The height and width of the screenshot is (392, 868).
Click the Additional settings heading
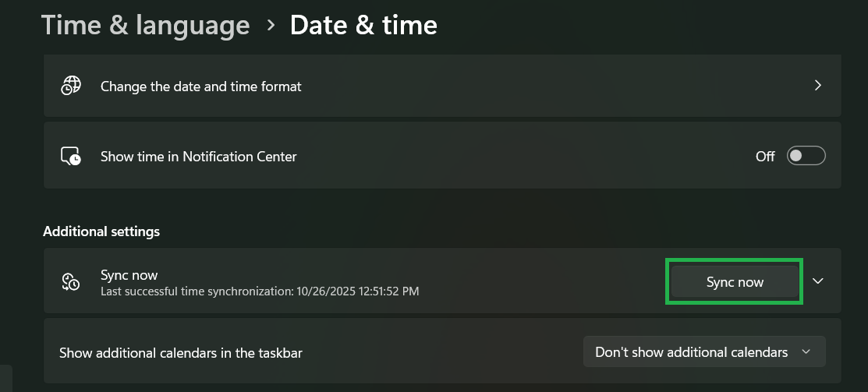101,231
